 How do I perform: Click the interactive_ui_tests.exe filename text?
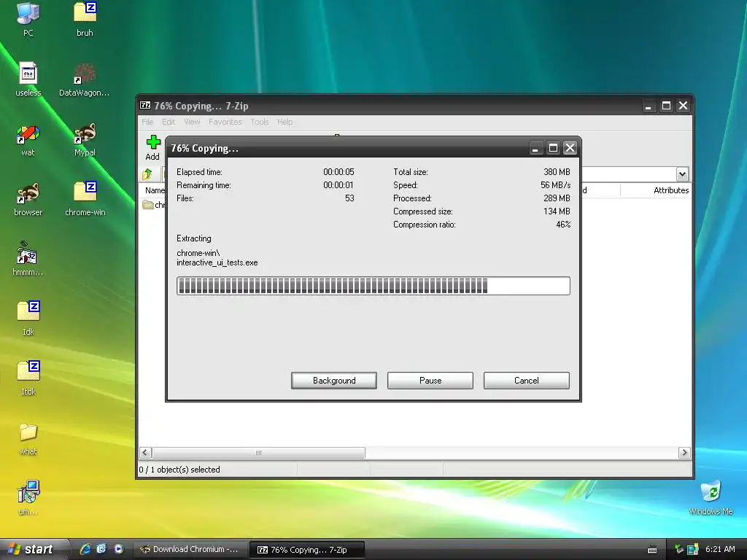point(217,262)
